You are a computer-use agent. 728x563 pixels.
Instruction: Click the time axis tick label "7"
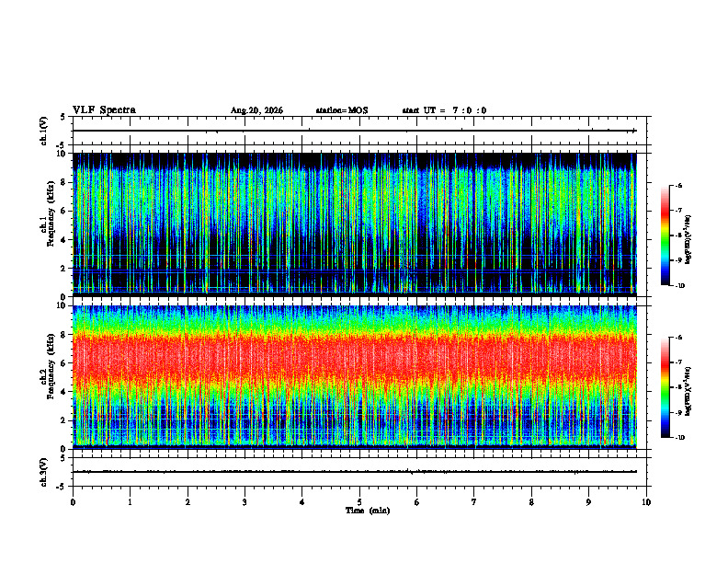[474, 502]
